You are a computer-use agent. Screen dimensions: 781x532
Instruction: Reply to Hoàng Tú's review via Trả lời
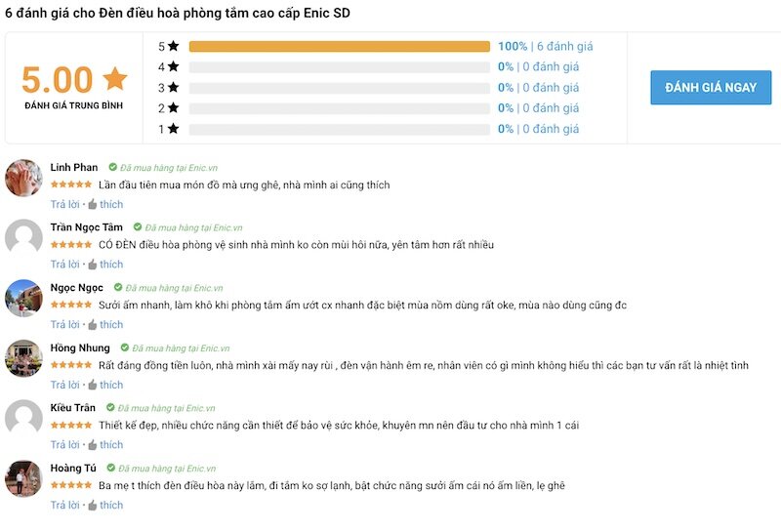coord(64,505)
